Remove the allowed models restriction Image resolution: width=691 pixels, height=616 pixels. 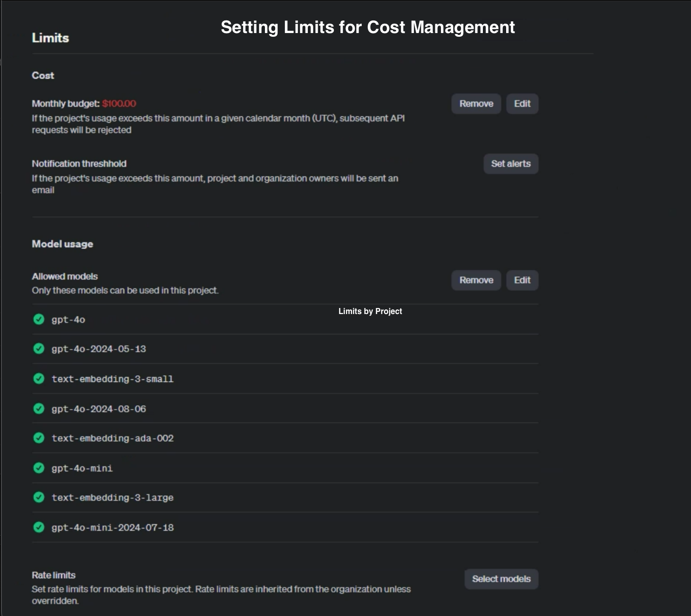tap(476, 280)
